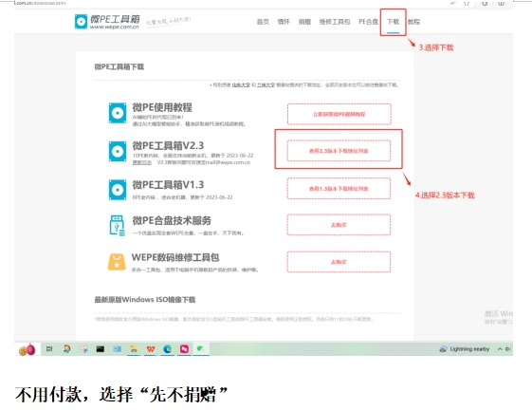Open the 教程 navigation item
532x410 pixels.
[413, 22]
